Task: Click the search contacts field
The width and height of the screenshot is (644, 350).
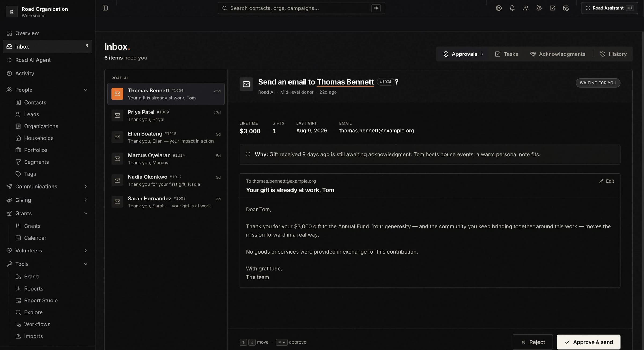Action: coord(301,8)
